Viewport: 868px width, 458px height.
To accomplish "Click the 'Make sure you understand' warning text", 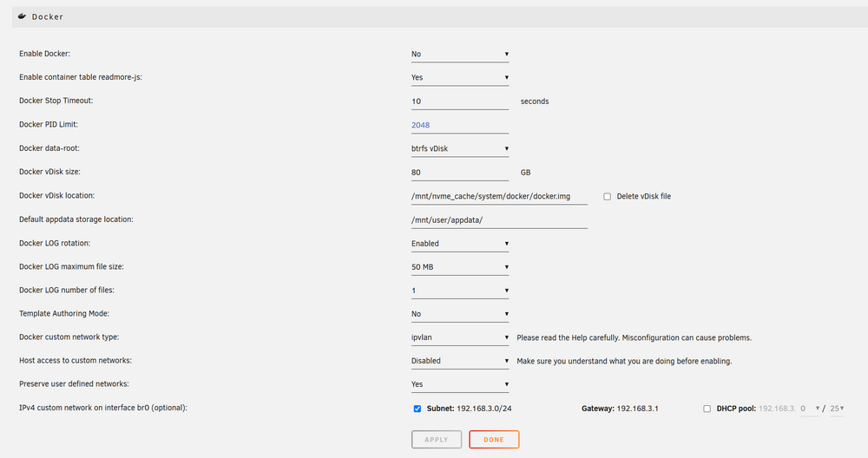I will coord(624,361).
